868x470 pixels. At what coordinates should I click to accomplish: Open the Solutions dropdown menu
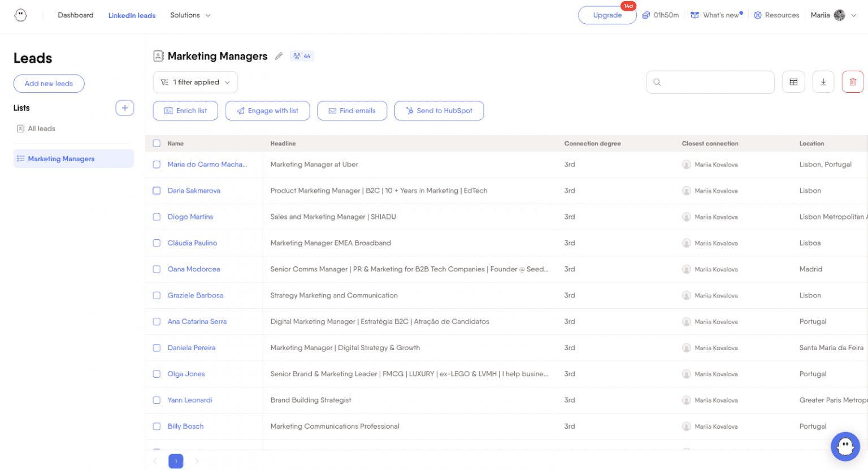(190, 15)
